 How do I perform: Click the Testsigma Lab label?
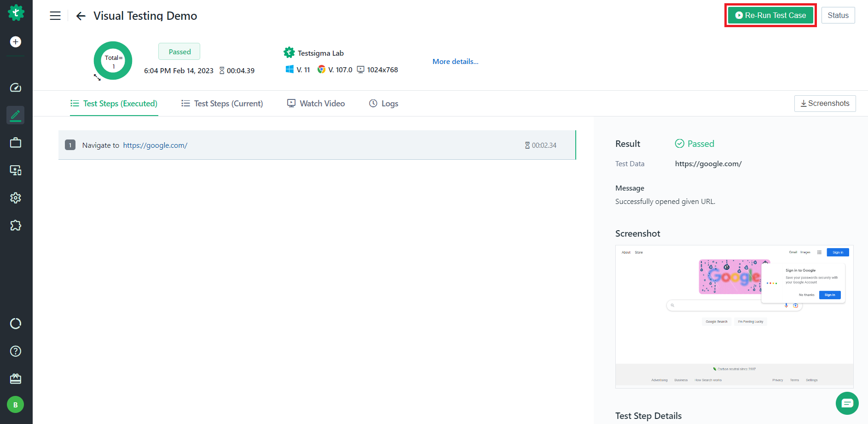click(x=321, y=53)
